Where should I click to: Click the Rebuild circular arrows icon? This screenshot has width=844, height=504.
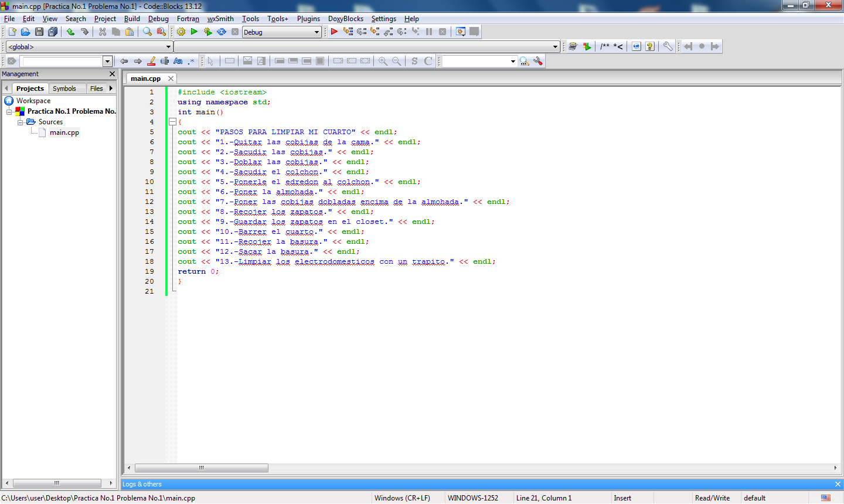pyautogui.click(x=222, y=32)
